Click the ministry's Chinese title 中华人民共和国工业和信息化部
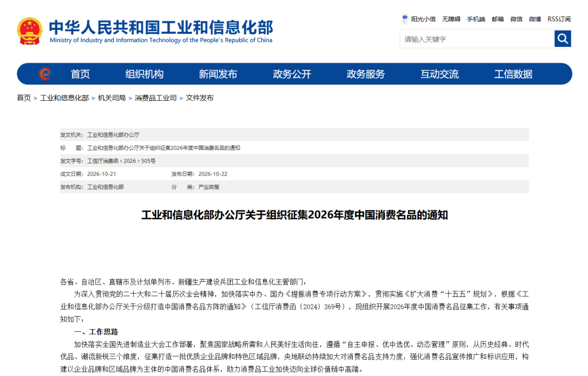The image size is (588, 376). click(x=161, y=27)
